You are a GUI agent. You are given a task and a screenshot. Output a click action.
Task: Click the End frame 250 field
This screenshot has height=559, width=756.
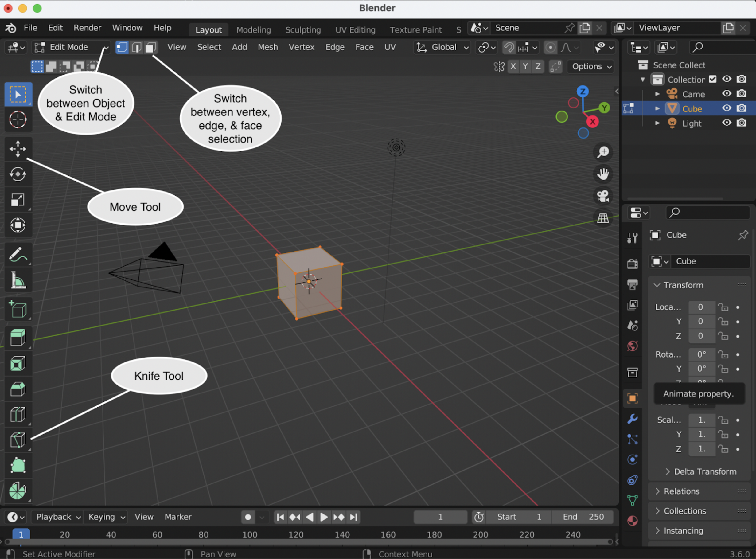pyautogui.click(x=583, y=517)
